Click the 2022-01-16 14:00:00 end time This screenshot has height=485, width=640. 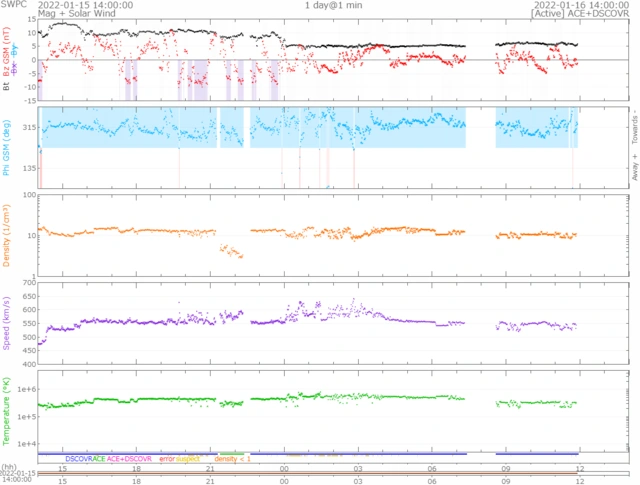click(x=584, y=5)
